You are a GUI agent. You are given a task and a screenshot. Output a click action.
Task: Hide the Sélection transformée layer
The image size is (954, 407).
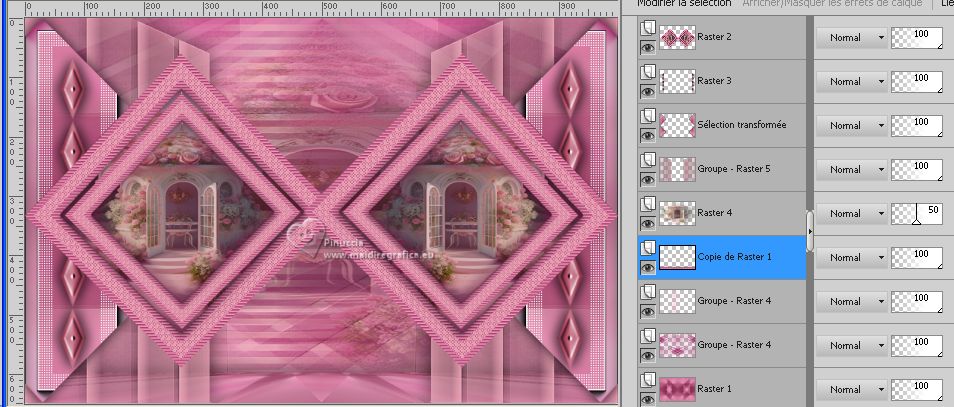point(648,135)
